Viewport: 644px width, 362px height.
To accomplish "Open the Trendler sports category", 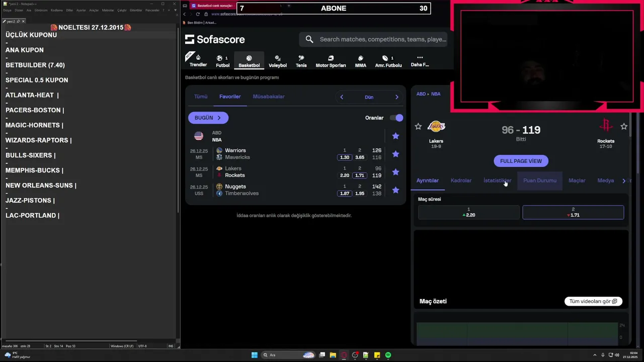I will pyautogui.click(x=198, y=61).
